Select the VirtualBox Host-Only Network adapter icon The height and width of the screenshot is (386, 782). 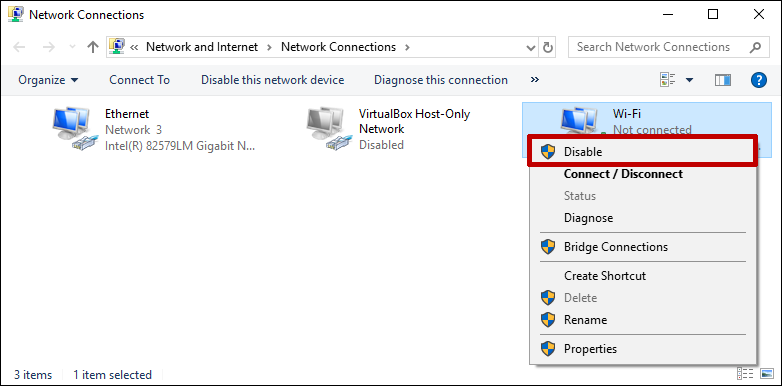point(327,129)
